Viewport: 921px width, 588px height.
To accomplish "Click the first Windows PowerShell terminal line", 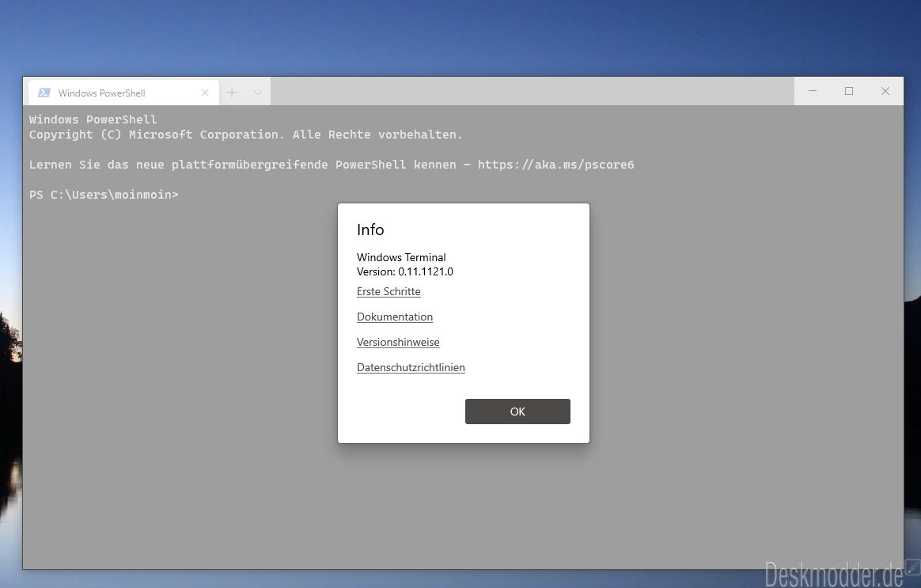I will [93, 119].
